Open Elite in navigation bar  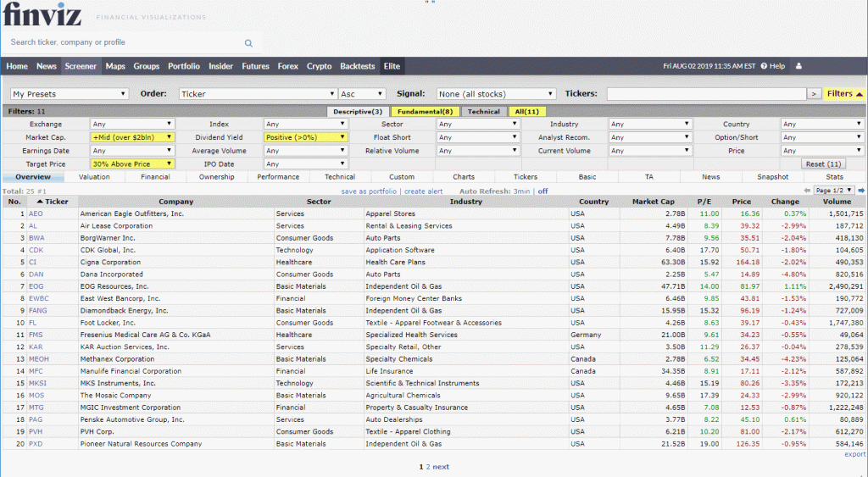(x=392, y=66)
